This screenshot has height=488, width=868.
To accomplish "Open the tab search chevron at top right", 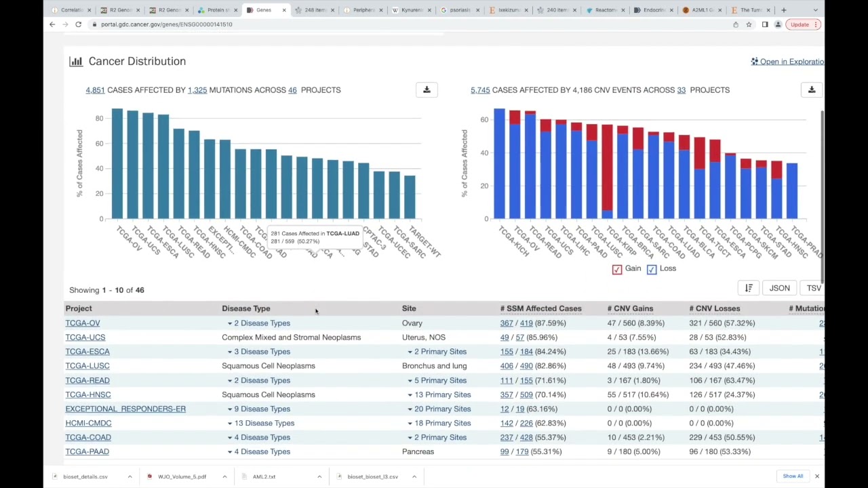I will click(816, 10).
